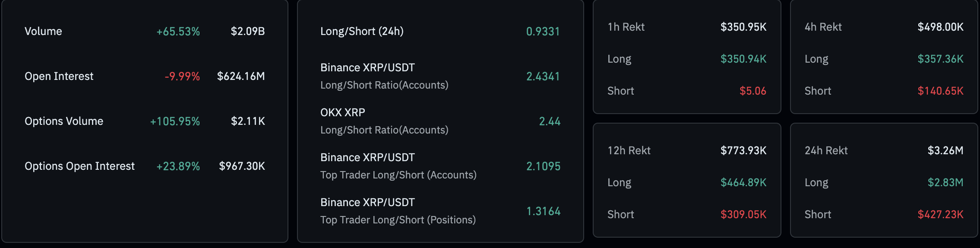Click the 24h Rekt total $3.26M
This screenshot has width=980, height=248.
click(x=945, y=151)
